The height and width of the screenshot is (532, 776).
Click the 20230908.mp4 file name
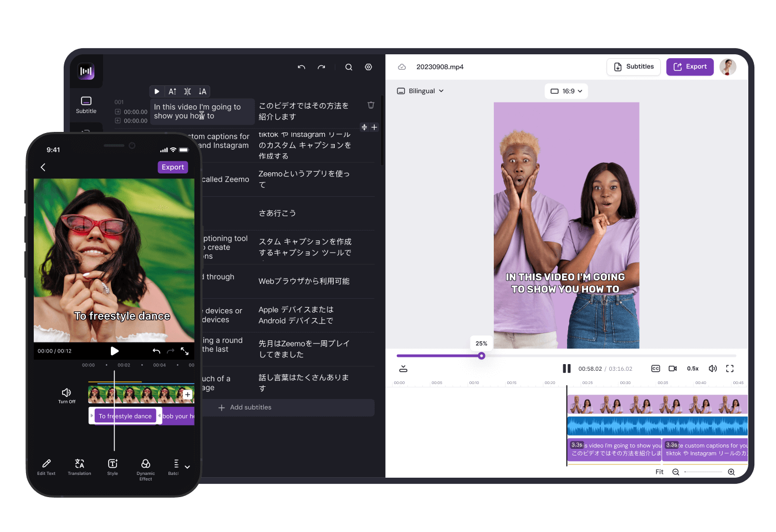pyautogui.click(x=440, y=67)
